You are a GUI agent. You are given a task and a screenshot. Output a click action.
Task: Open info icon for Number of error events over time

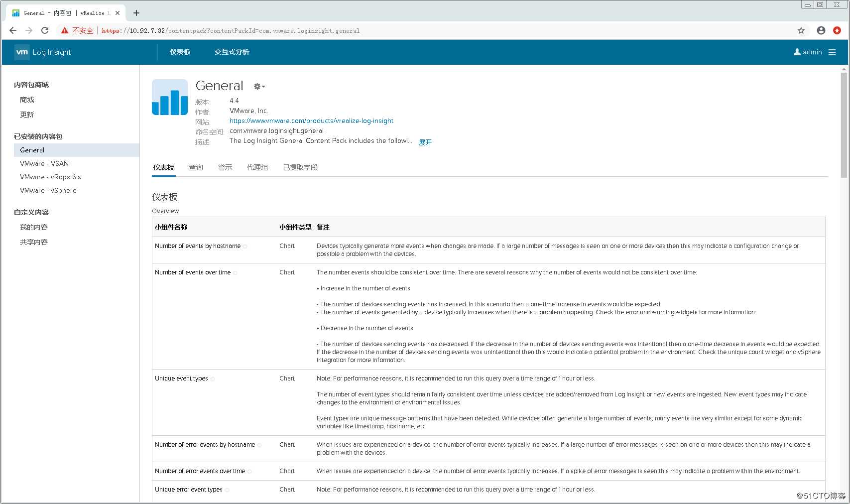click(x=249, y=472)
